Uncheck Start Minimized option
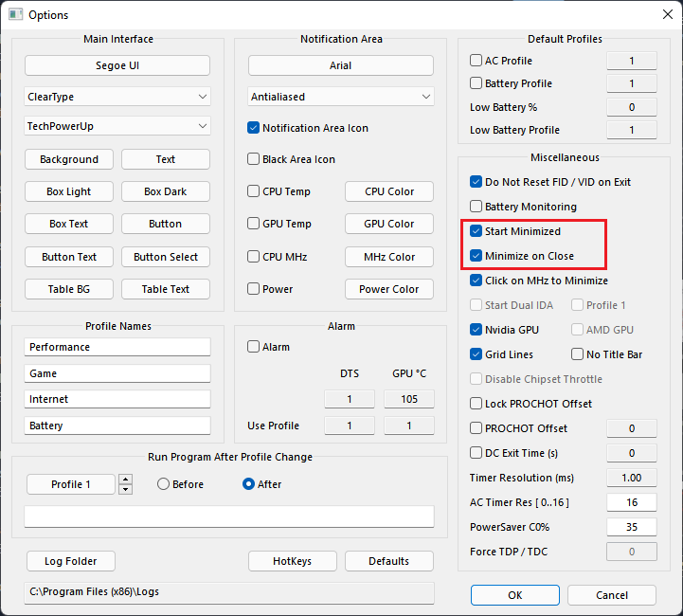Viewport: 683px width, 616px height. coord(476,231)
